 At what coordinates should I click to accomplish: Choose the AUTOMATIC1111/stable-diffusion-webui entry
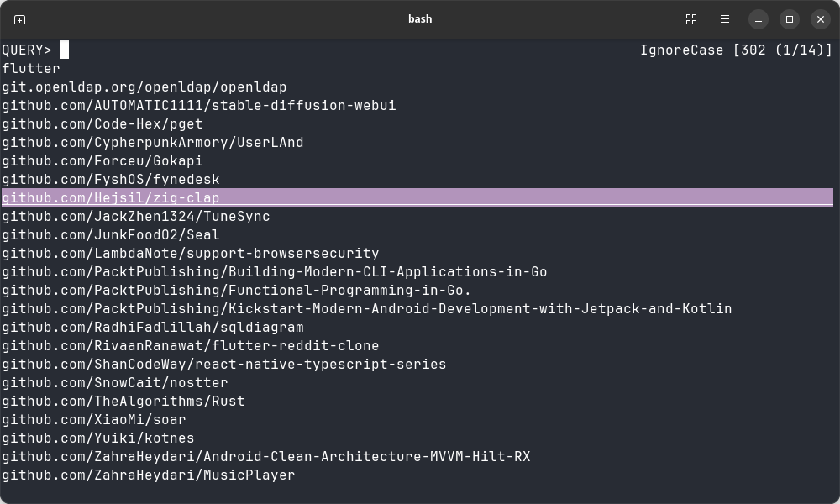[x=198, y=106]
